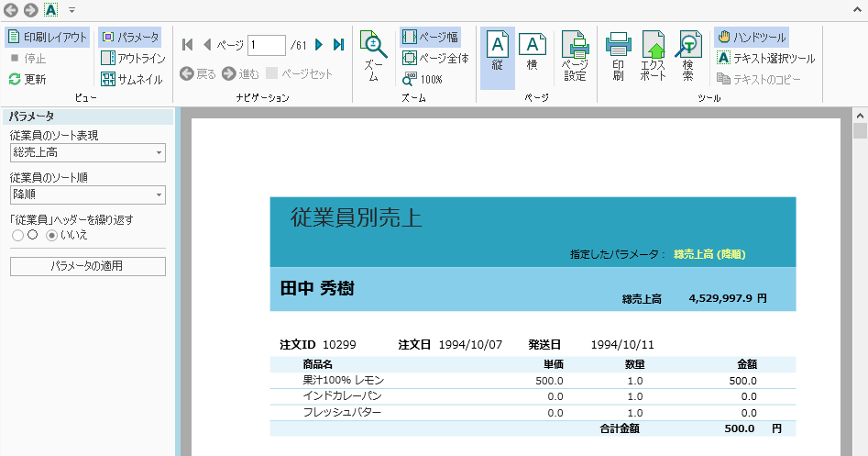Open the quick access toolbar dropdown arrow
Image resolution: width=868 pixels, height=456 pixels.
(72, 10)
